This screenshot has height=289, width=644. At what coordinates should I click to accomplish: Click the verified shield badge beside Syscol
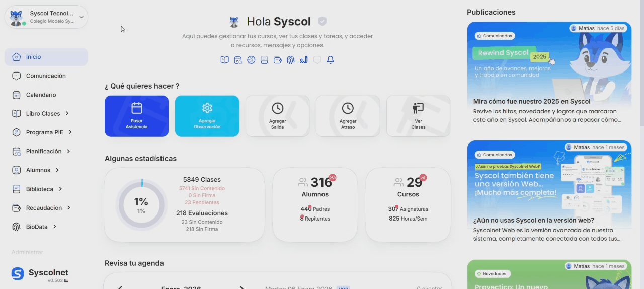click(x=323, y=22)
